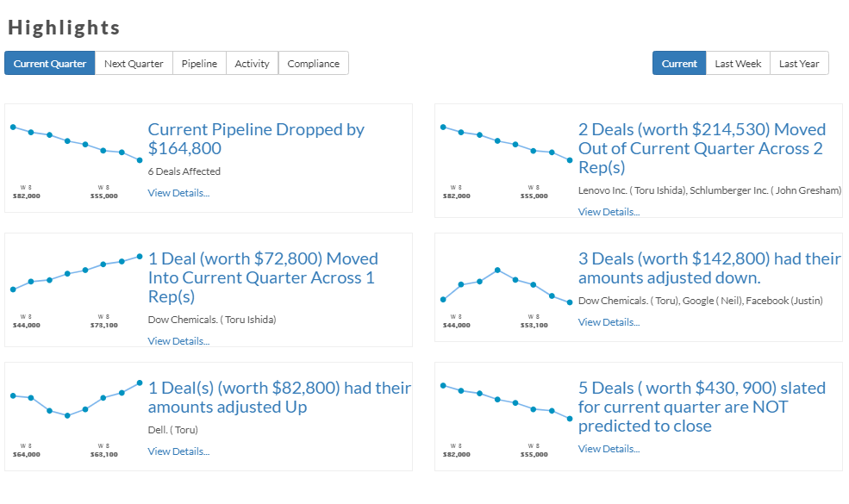Open the 5 Deals NOT predicted to close headline
The image size is (849, 504).
click(702, 408)
